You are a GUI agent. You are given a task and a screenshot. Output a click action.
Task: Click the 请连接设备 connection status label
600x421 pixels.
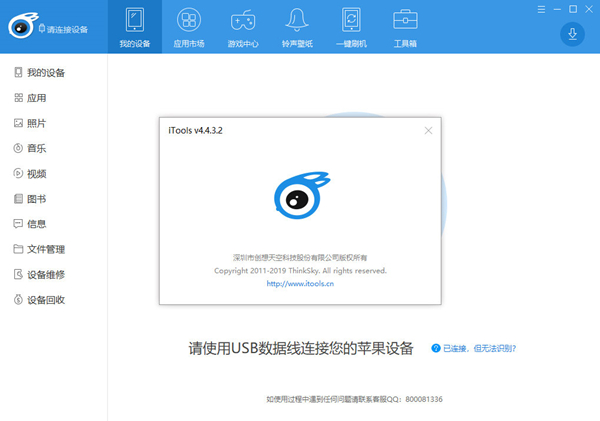pos(64,29)
